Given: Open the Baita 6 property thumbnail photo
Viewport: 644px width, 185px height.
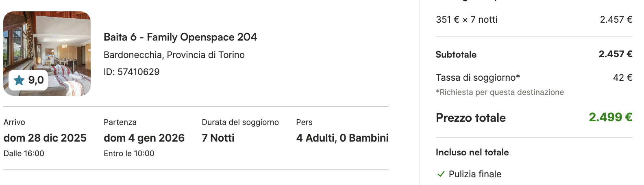Looking at the screenshot, I should [x=47, y=54].
